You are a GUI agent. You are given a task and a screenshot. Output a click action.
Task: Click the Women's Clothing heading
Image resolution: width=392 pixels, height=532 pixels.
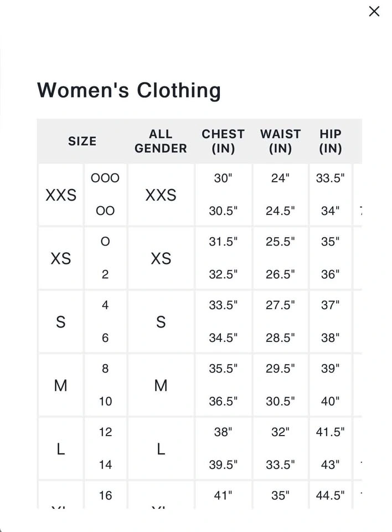(129, 90)
